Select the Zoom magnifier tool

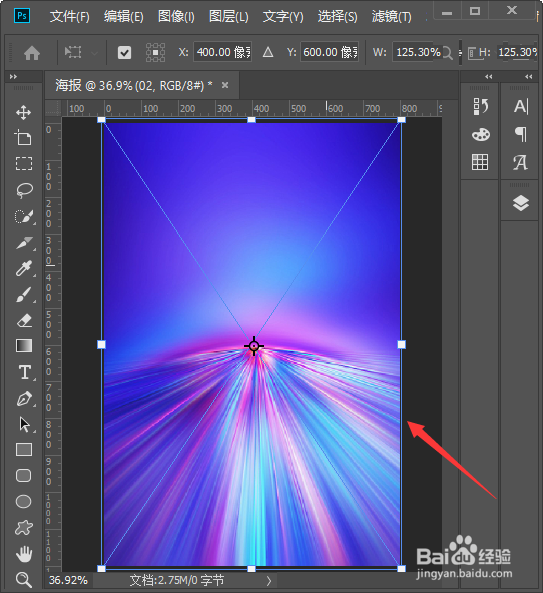tap(23, 579)
